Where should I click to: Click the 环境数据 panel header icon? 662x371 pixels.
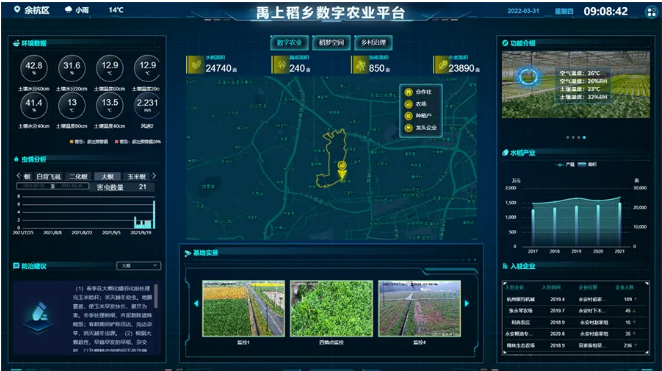(x=16, y=43)
